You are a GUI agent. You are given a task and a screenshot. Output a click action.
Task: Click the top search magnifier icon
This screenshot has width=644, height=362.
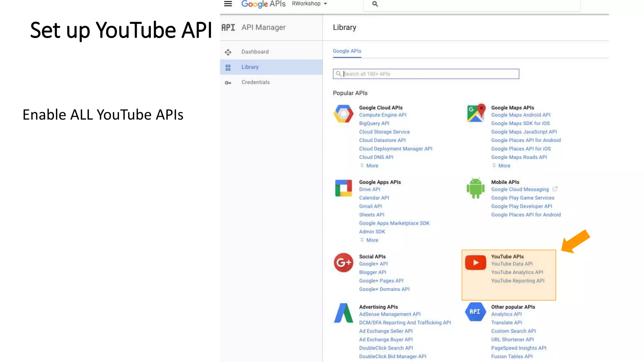tap(375, 4)
